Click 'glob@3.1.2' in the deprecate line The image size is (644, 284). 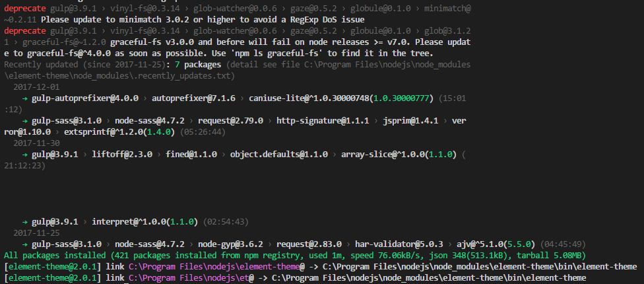coord(447,31)
